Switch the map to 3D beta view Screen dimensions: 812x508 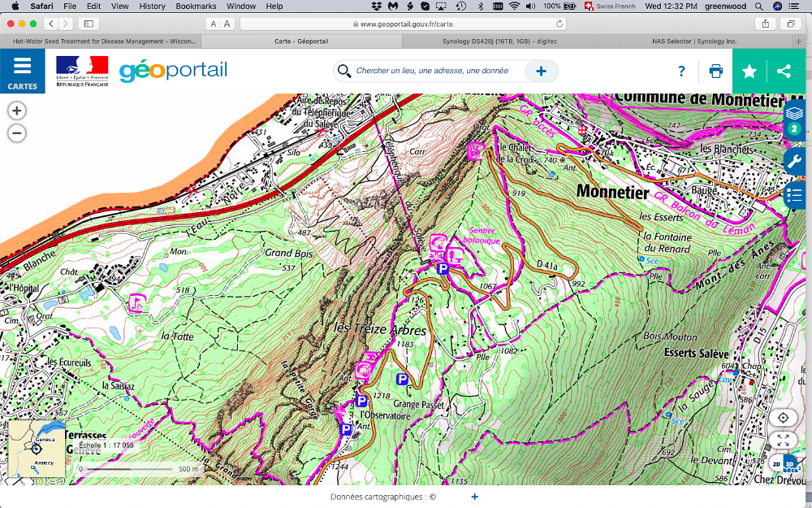pyautogui.click(x=791, y=465)
